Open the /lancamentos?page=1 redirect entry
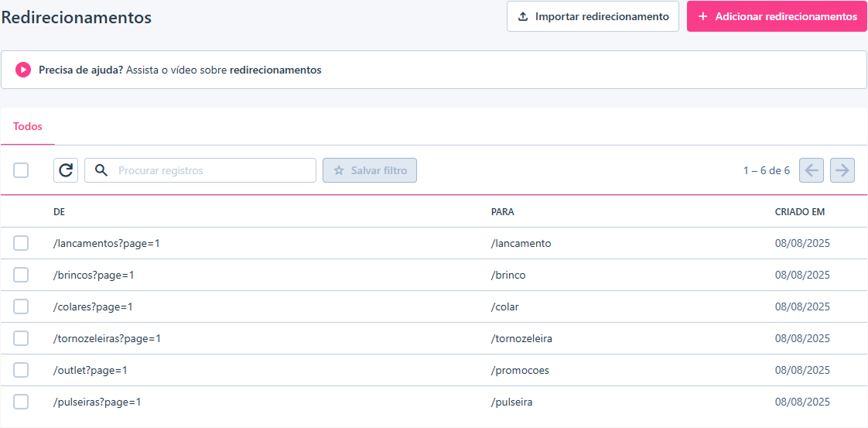Viewport: 868px width, 428px height. pyautogui.click(x=107, y=243)
